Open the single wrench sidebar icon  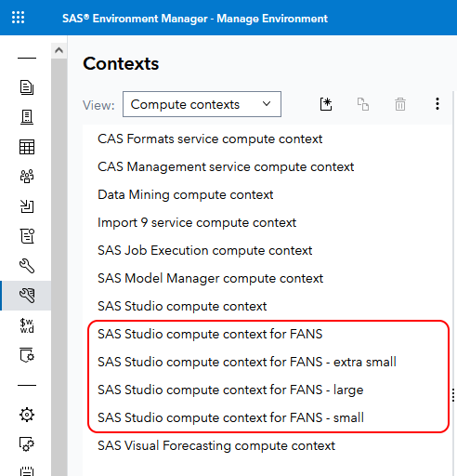(27, 266)
